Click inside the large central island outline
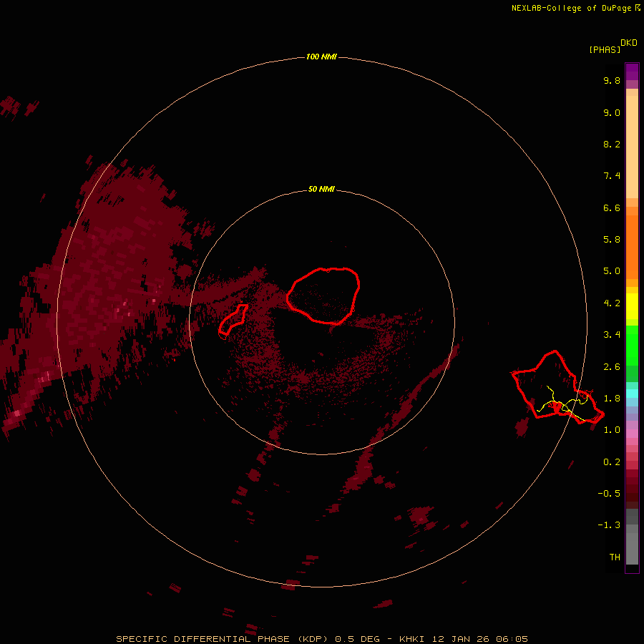This screenshot has height=644, width=644. pyautogui.click(x=323, y=296)
